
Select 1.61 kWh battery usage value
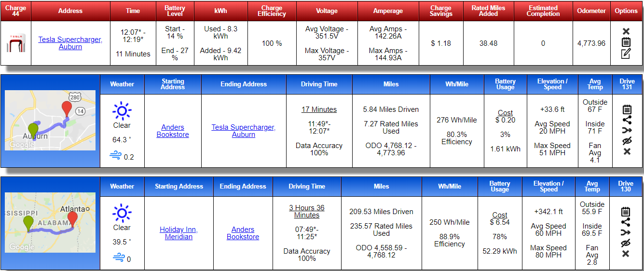coord(506,149)
